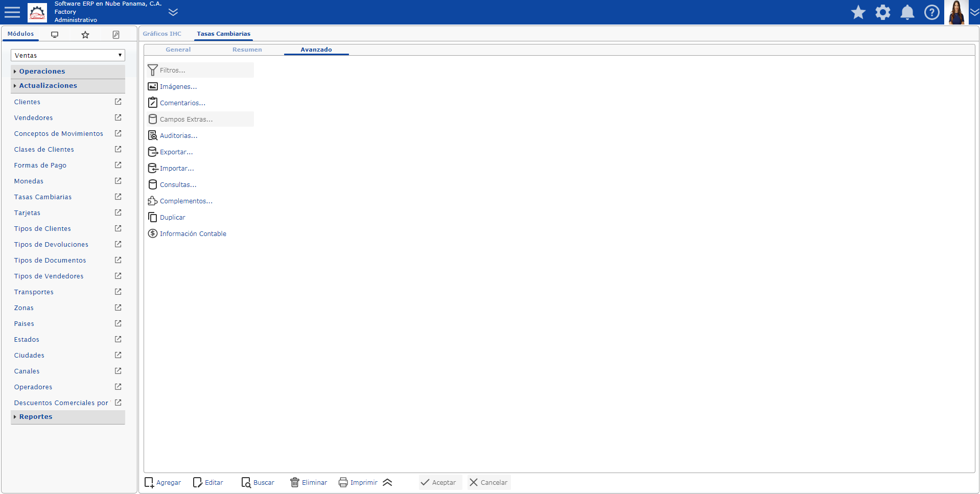Open Clientes from the sidebar
Screen dimensions: 980x494
(x=27, y=102)
